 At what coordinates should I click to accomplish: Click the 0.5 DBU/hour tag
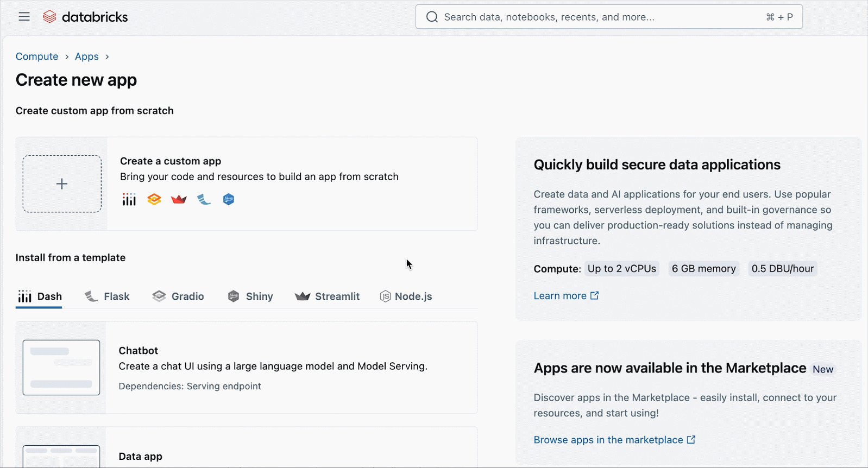(783, 269)
